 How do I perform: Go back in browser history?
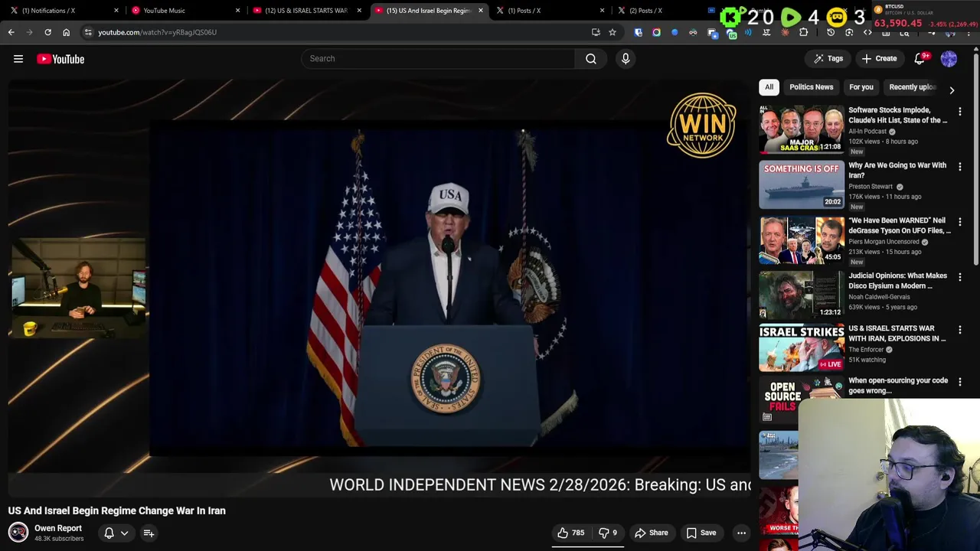(11, 32)
